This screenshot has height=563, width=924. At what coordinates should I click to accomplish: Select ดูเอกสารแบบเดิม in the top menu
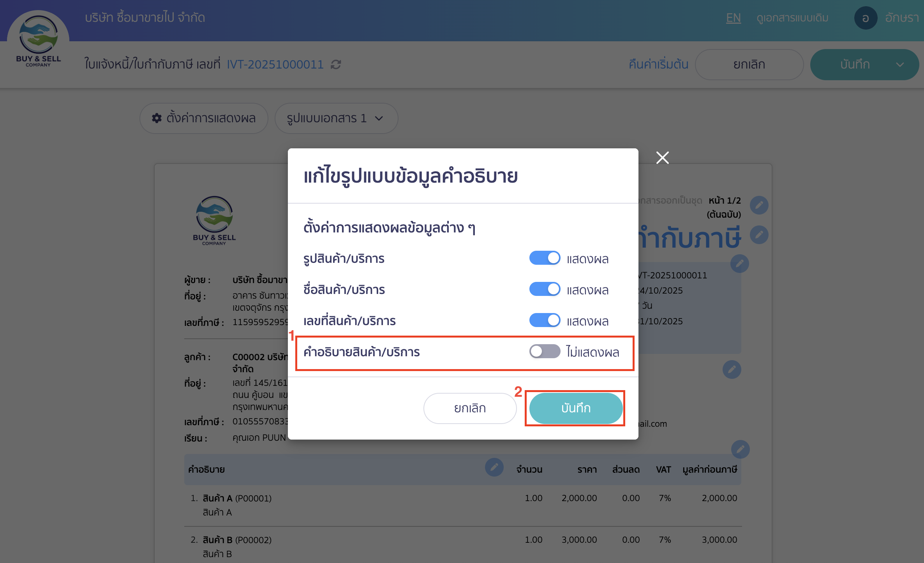pyautogui.click(x=792, y=18)
